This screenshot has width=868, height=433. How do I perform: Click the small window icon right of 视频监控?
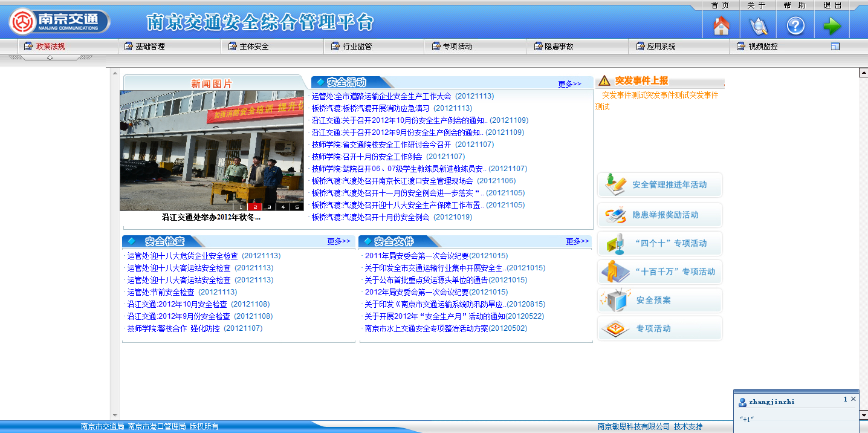[x=835, y=47]
